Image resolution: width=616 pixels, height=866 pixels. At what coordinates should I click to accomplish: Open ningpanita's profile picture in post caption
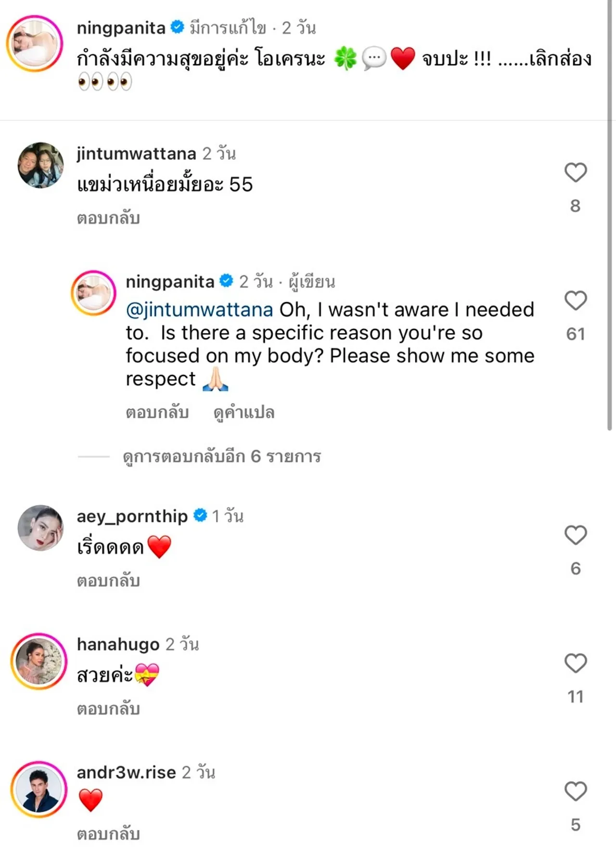pyautogui.click(x=35, y=43)
